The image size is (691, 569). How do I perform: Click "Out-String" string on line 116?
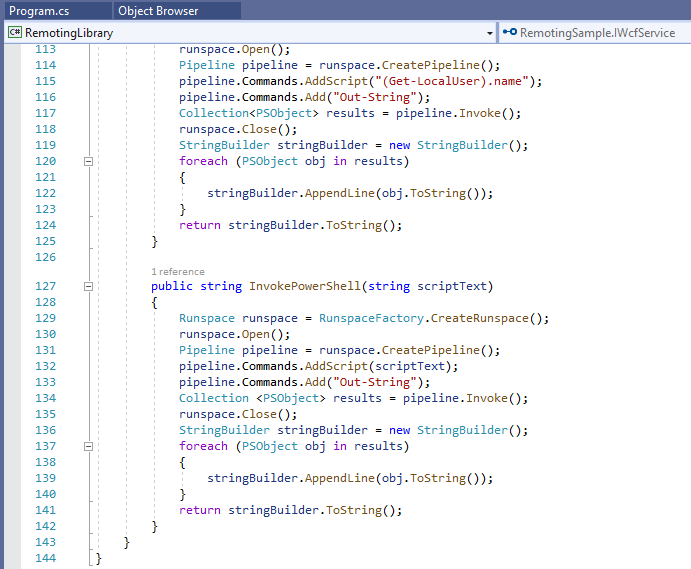(375, 97)
